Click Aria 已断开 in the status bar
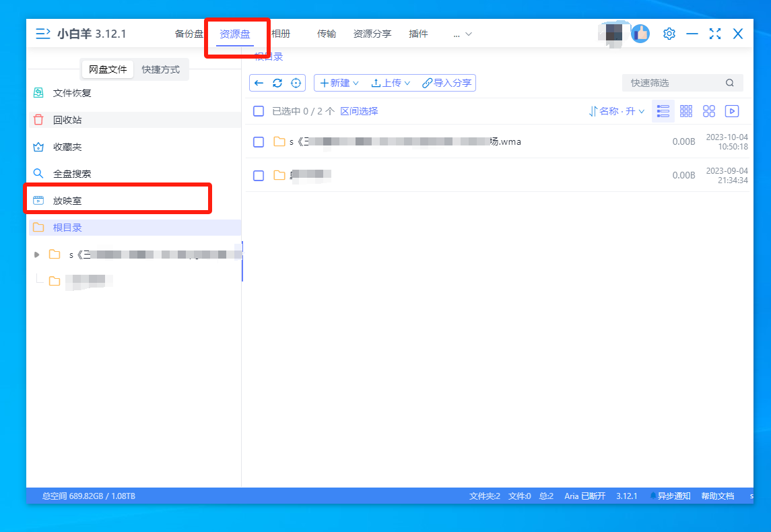Image resolution: width=771 pixels, height=532 pixels. point(584,496)
